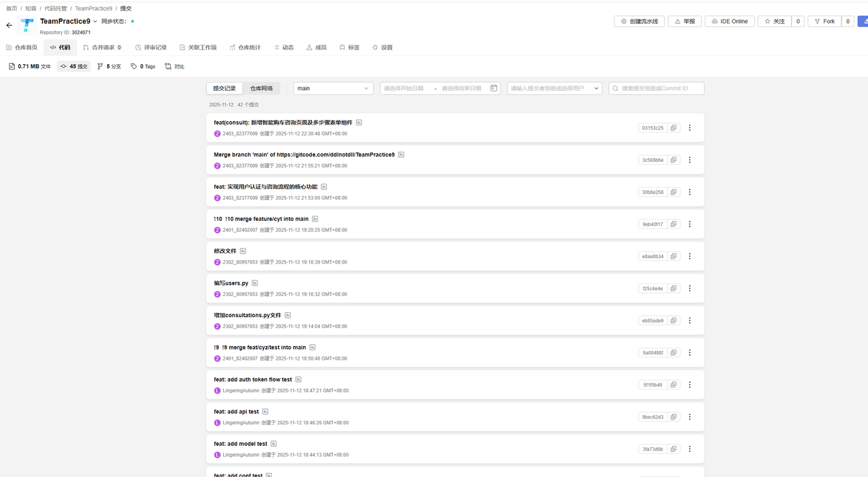Open more options for commit 03153c25
868x477 pixels.
pyautogui.click(x=690, y=127)
